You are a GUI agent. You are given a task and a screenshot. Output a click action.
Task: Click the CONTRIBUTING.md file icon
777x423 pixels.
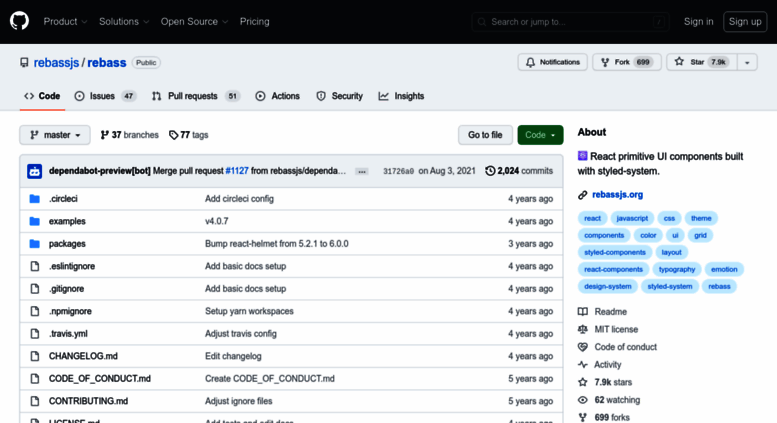click(x=35, y=401)
